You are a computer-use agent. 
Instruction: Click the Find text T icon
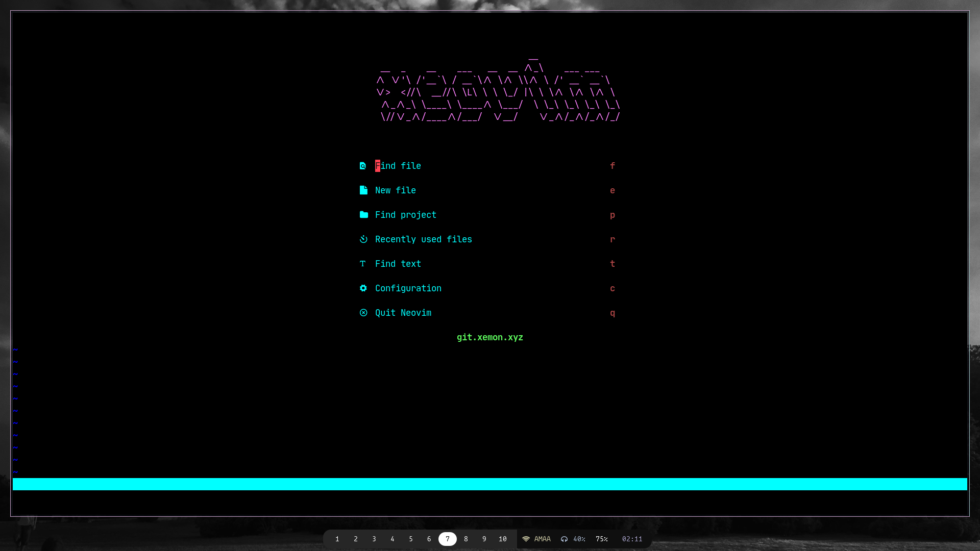click(363, 264)
